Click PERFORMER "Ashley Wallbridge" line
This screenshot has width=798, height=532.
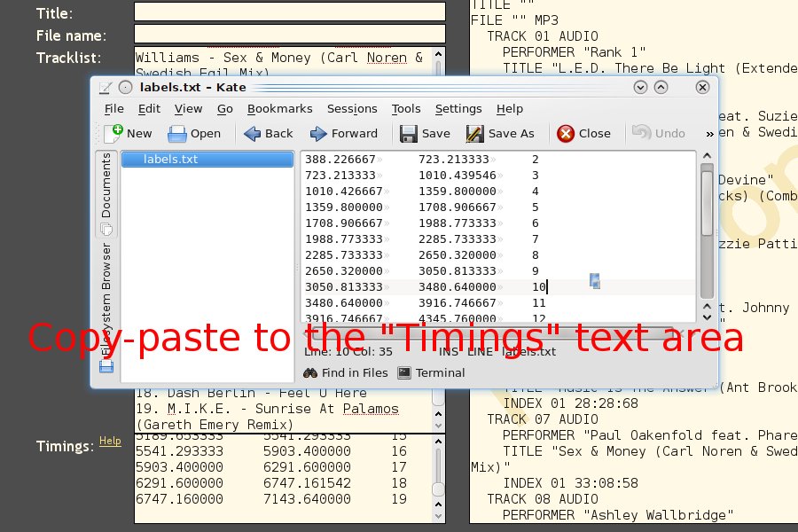(x=618, y=515)
